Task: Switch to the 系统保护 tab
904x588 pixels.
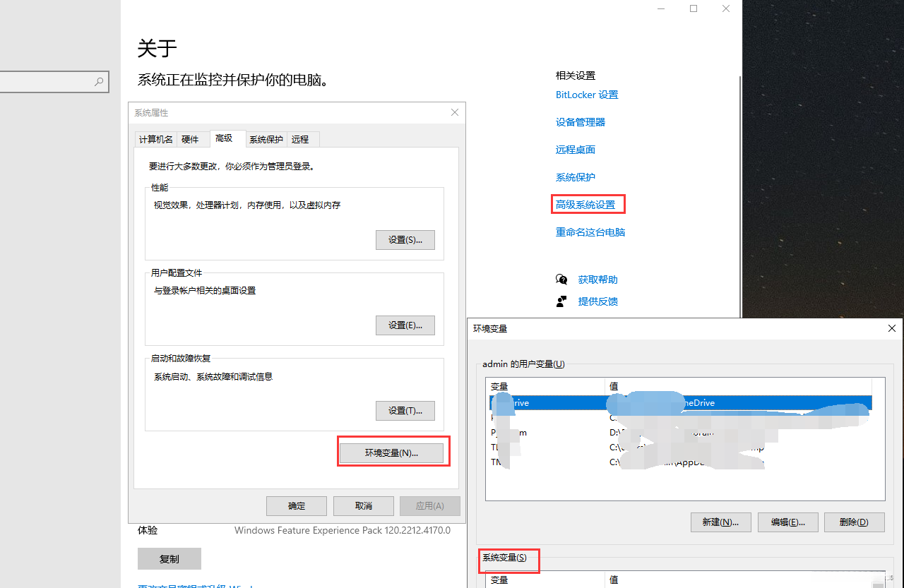Action: [x=266, y=139]
